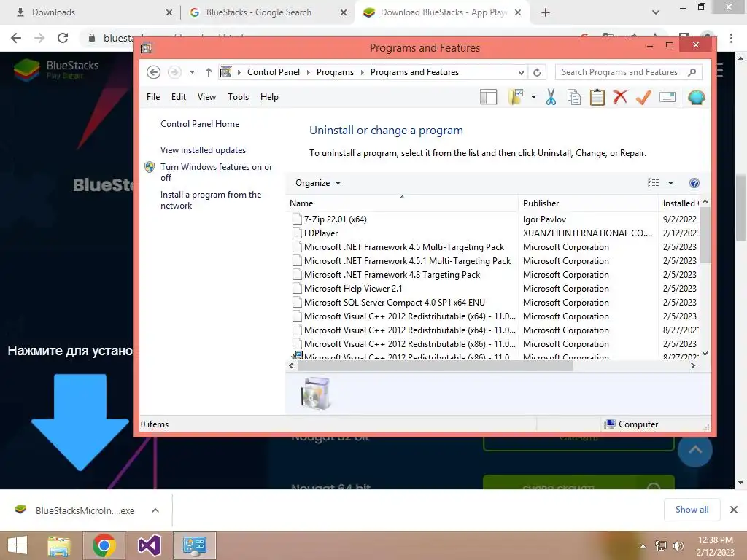Close the Chrome downloads bar
The height and width of the screenshot is (560, 747).
(734, 510)
